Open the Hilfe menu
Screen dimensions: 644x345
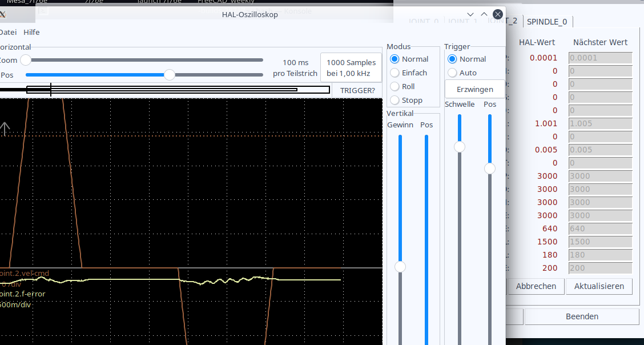31,32
